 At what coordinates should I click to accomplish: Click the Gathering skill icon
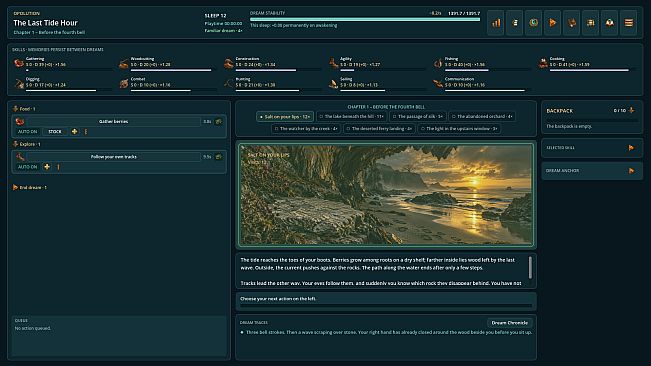pos(19,63)
